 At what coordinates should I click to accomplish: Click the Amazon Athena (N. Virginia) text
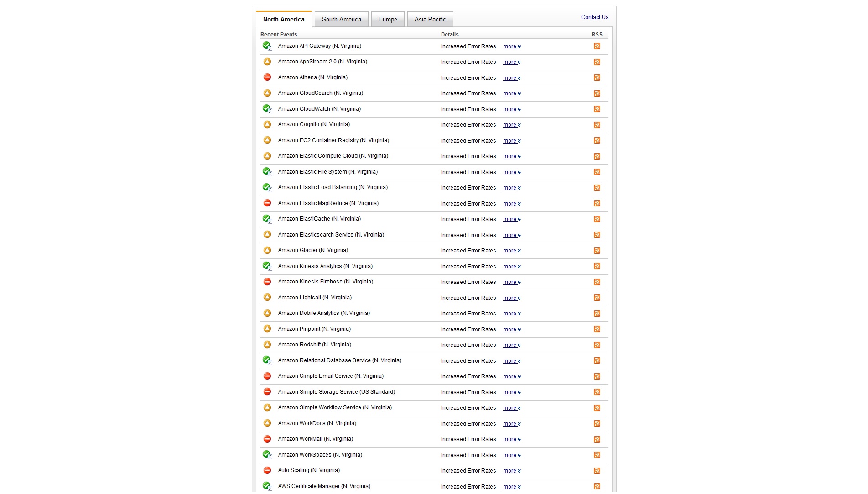313,77
